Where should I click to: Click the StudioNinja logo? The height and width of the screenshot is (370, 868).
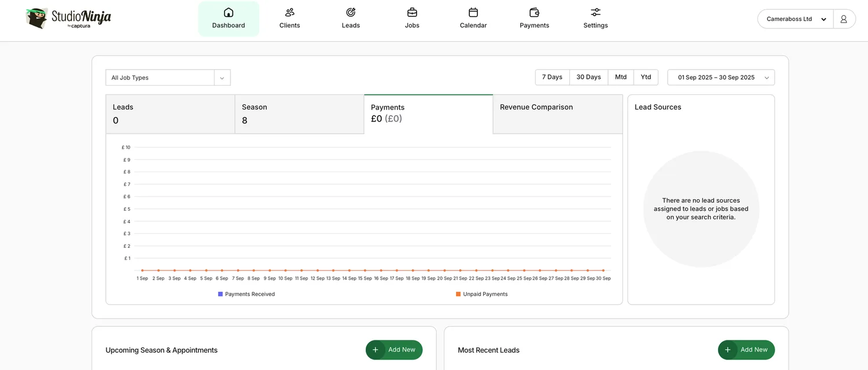tap(68, 19)
